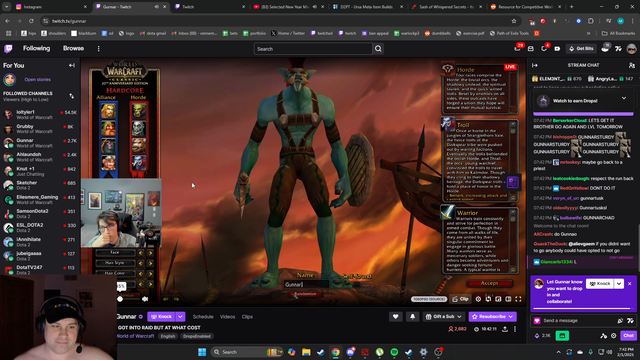This screenshot has height=360, width=640.
Task: Open SamsonDota2 channel in sidebar
Action: [x=40, y=213]
